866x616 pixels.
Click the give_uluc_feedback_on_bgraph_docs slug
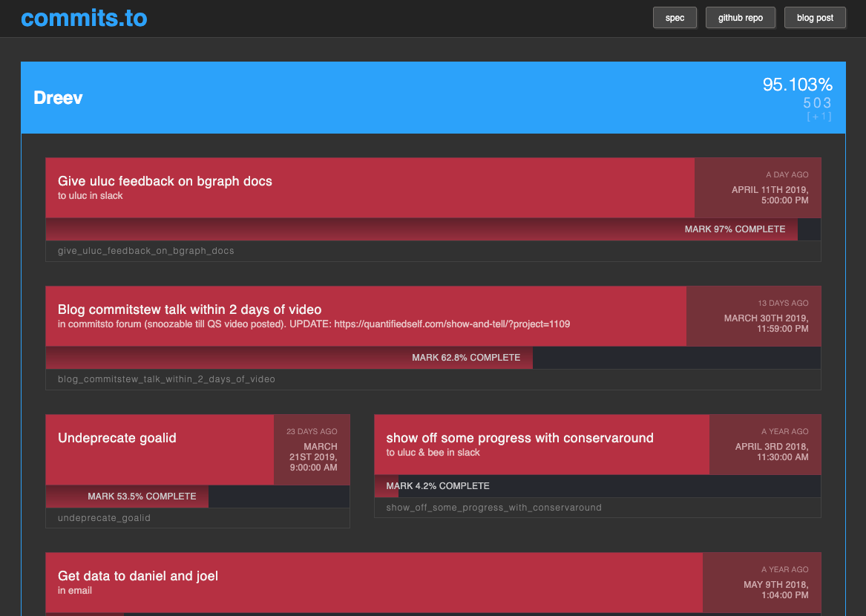tap(145, 251)
